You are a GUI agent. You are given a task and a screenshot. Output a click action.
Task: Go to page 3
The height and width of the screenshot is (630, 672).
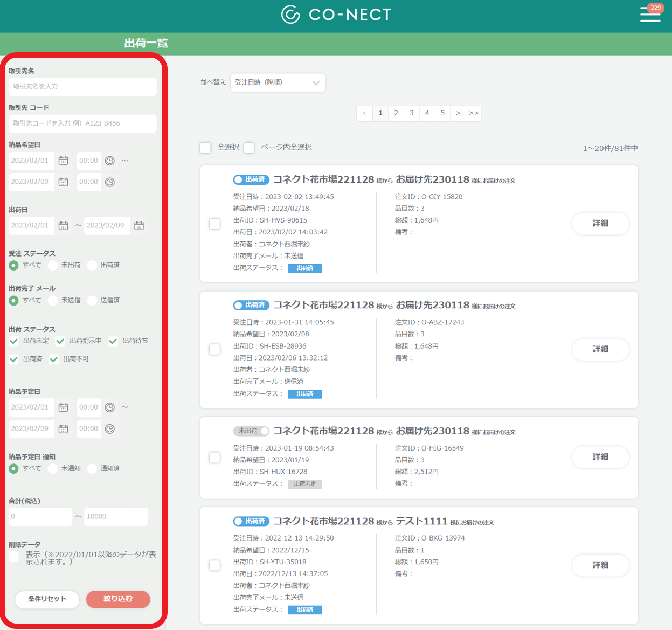coord(412,113)
